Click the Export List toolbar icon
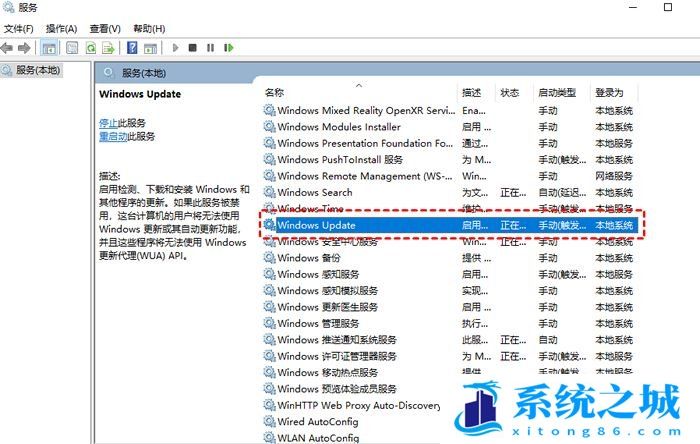 point(108,48)
